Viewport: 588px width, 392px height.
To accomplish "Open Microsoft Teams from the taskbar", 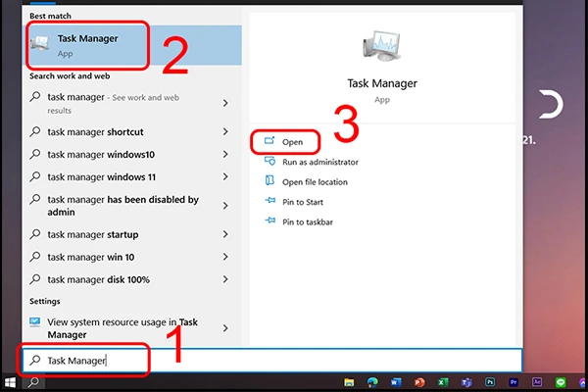I will (x=466, y=382).
